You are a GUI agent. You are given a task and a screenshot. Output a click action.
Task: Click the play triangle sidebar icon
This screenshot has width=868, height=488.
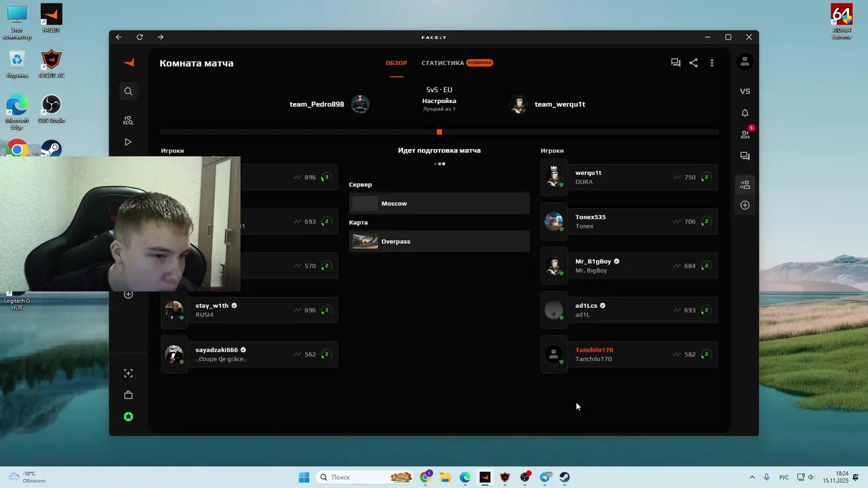(128, 142)
